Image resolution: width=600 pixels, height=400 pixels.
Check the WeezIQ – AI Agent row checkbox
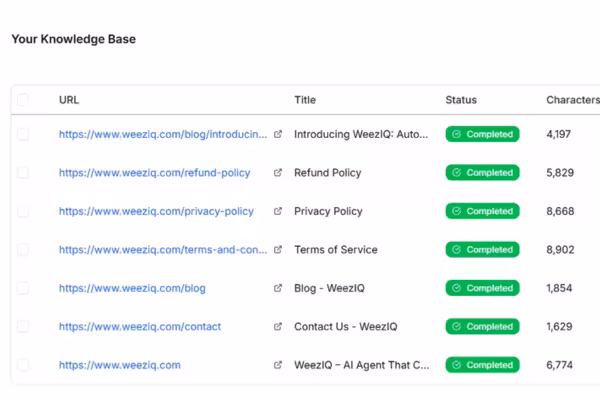(23, 365)
